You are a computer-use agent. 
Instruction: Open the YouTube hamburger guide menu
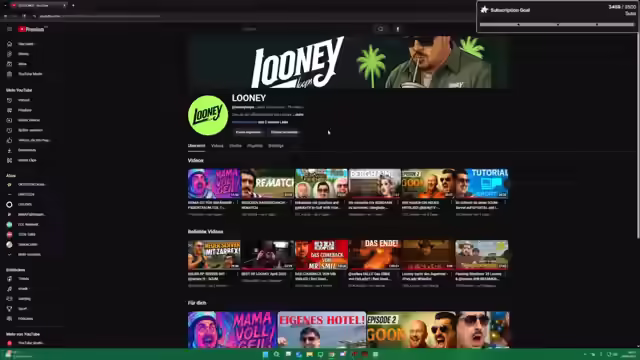pos(9,29)
